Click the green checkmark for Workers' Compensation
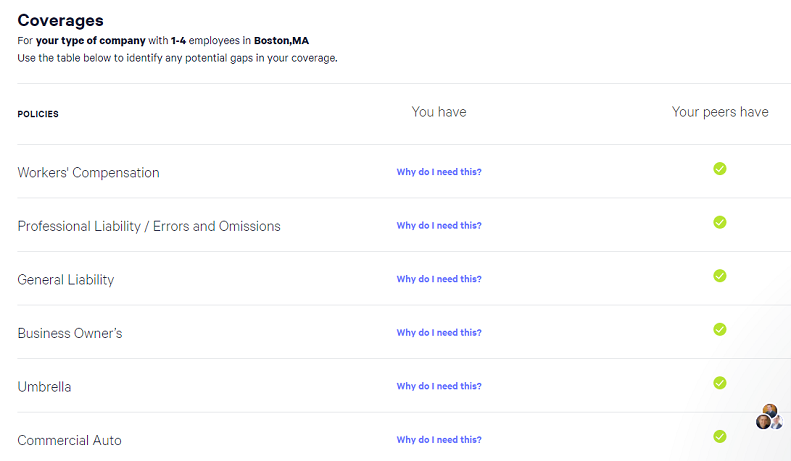This screenshot has height=461, width=791. click(720, 168)
